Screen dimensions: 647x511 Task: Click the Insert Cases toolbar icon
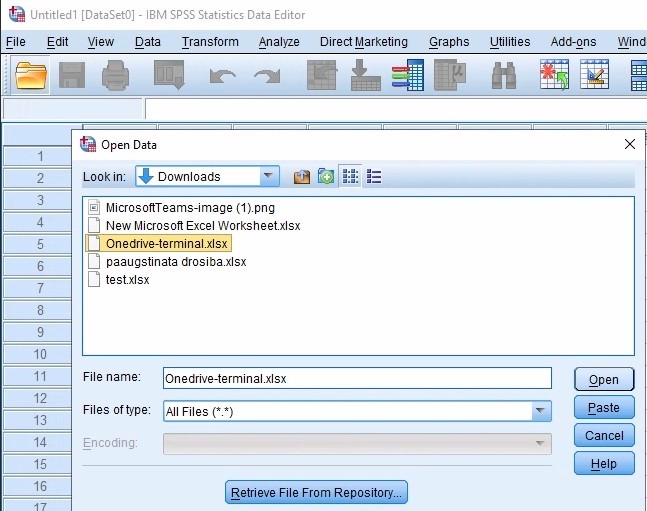tap(554, 76)
